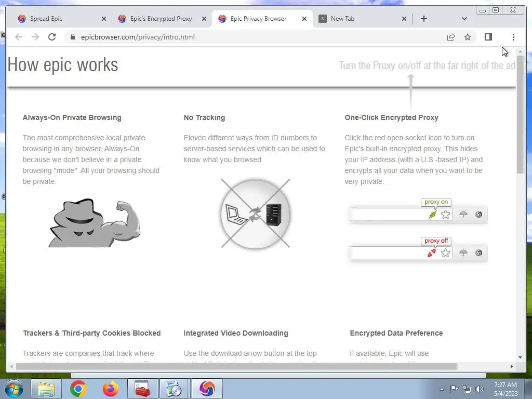The image size is (532, 399).
Task: Click umbrella icon in proxy off illustration
Action: point(463,252)
